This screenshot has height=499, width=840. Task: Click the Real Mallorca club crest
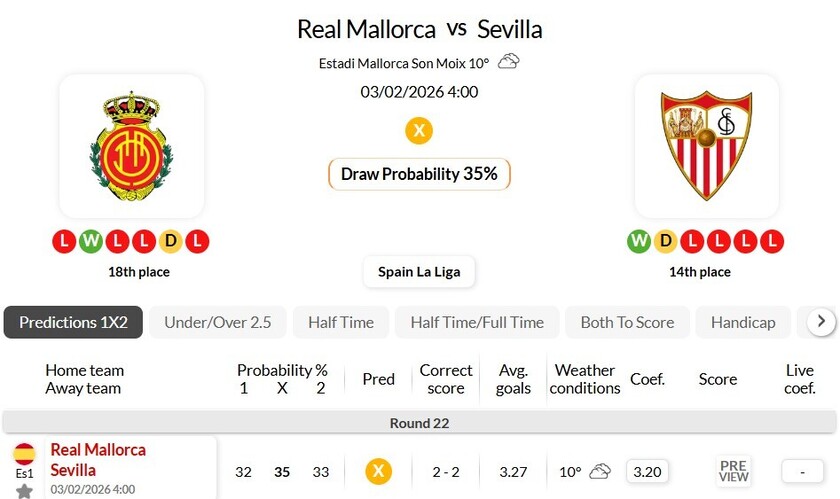tap(131, 146)
